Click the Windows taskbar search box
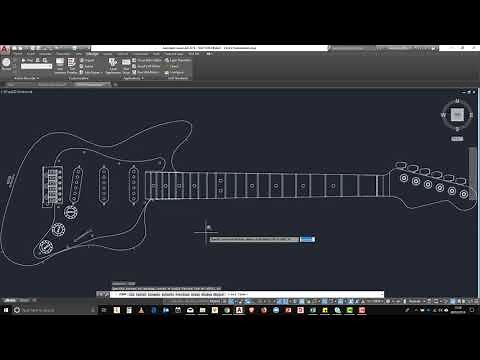This screenshot has height=360, width=480. coord(55,310)
